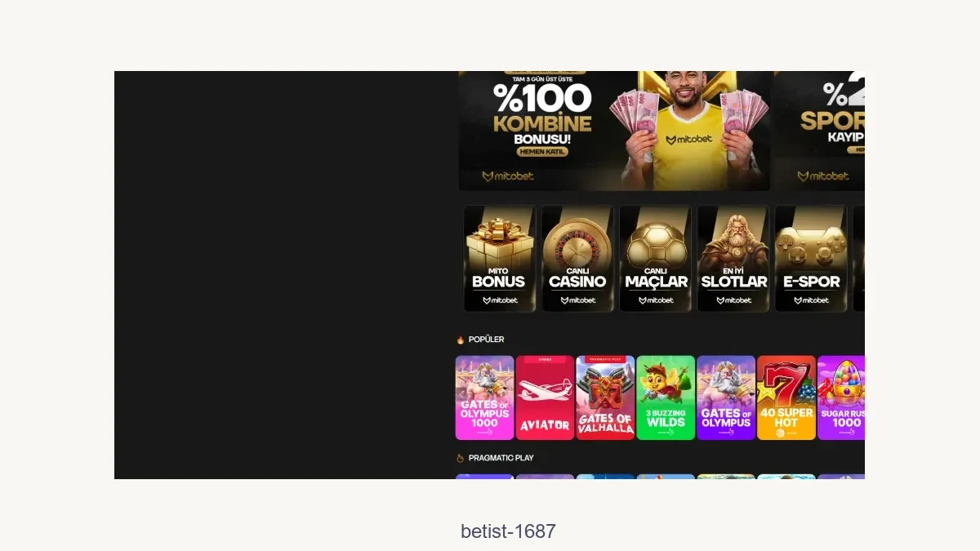Screen dimensions: 980x551
Task: Open the Mito Bonus gift box tile
Action: pyautogui.click(x=500, y=259)
